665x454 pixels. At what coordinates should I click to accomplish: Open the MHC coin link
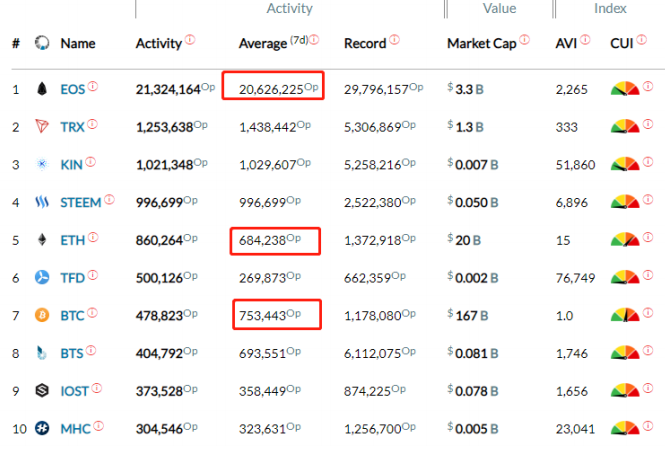[75, 429]
